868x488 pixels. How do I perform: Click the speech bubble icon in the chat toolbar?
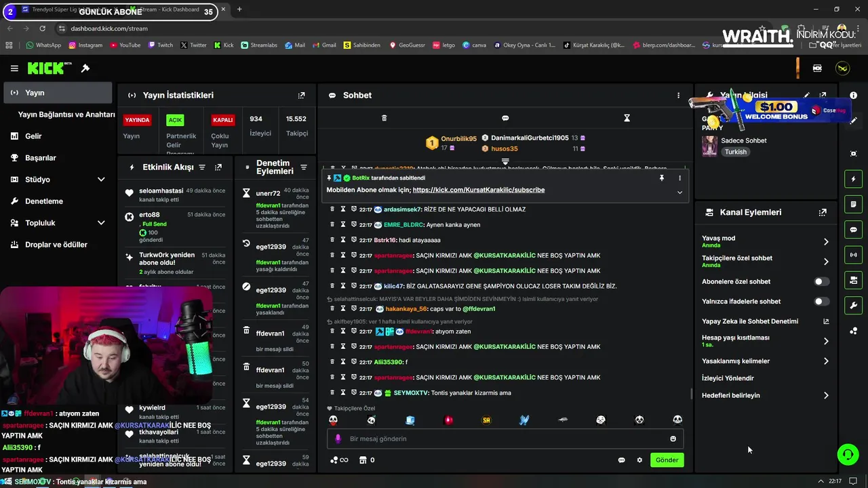505,118
